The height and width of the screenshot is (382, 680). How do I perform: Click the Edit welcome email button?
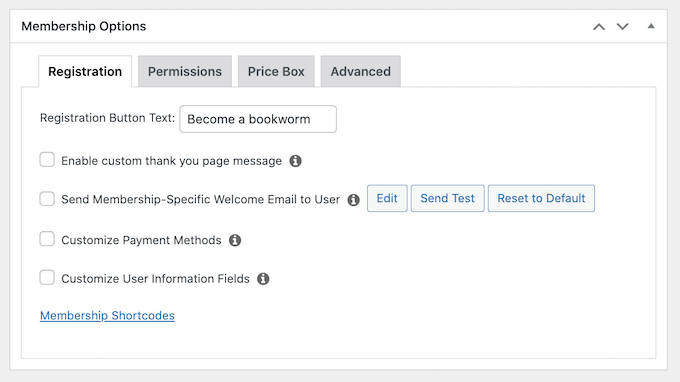[387, 198]
